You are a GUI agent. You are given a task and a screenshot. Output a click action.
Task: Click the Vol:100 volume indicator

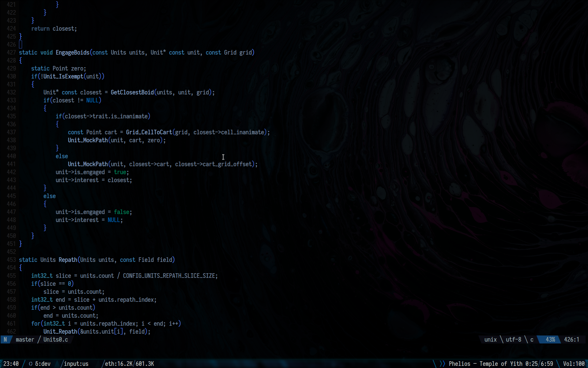[574, 364]
